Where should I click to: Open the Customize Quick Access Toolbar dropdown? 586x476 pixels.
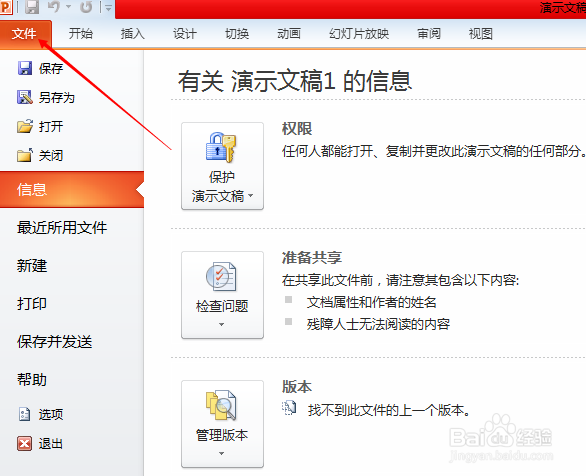108,7
